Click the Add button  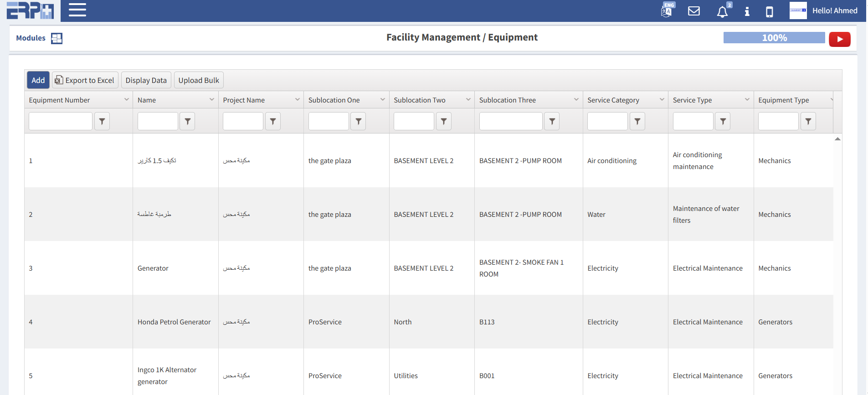[x=38, y=80]
